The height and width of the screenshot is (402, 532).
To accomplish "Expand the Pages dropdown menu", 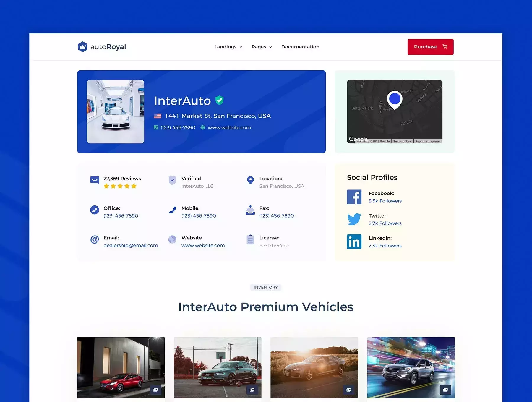I will (262, 47).
